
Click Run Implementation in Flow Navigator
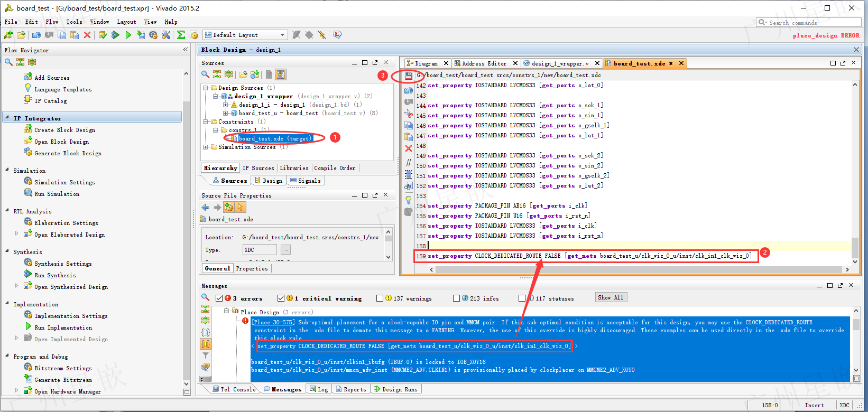(62, 327)
